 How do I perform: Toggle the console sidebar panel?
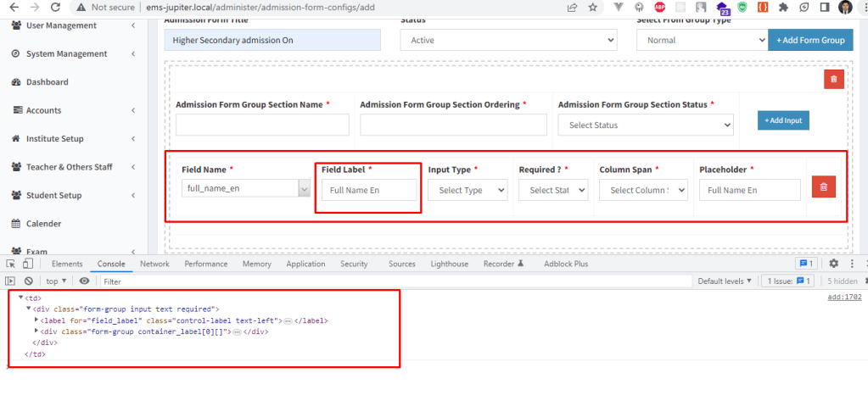(11, 281)
